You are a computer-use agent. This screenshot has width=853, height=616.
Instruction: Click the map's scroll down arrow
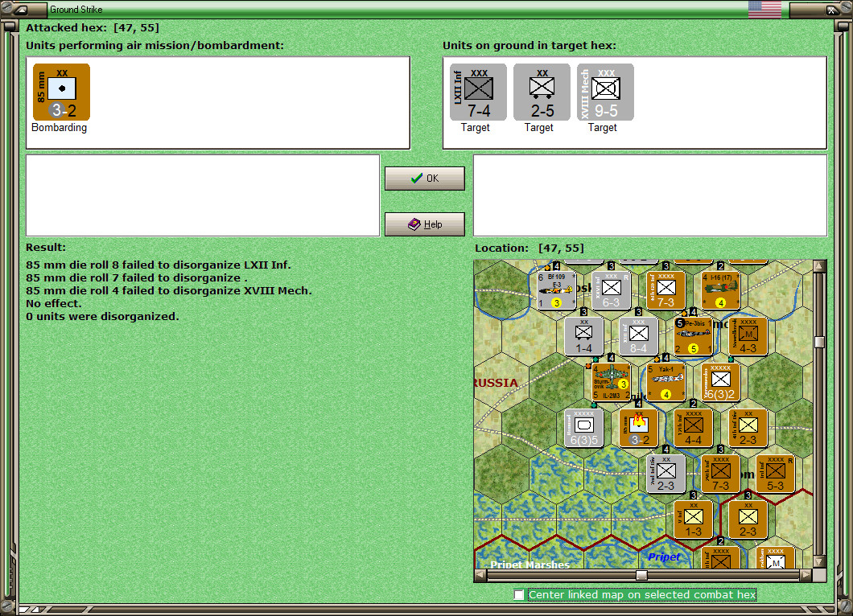tap(819, 561)
